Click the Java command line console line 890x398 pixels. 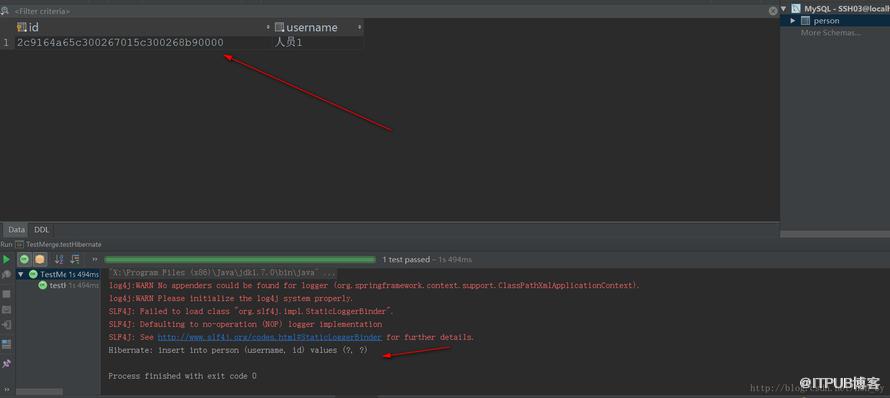point(222,273)
